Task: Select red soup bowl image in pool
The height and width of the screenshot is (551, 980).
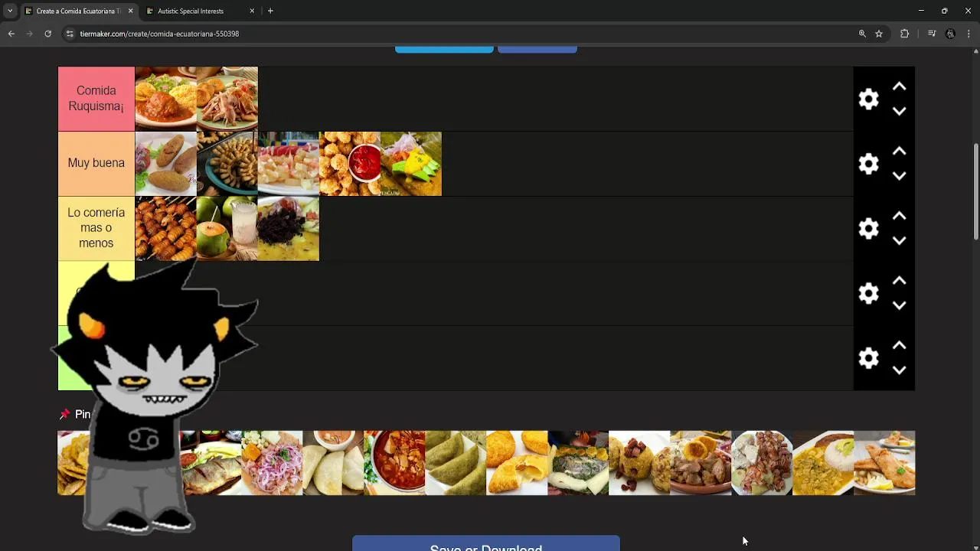Action: tap(394, 463)
